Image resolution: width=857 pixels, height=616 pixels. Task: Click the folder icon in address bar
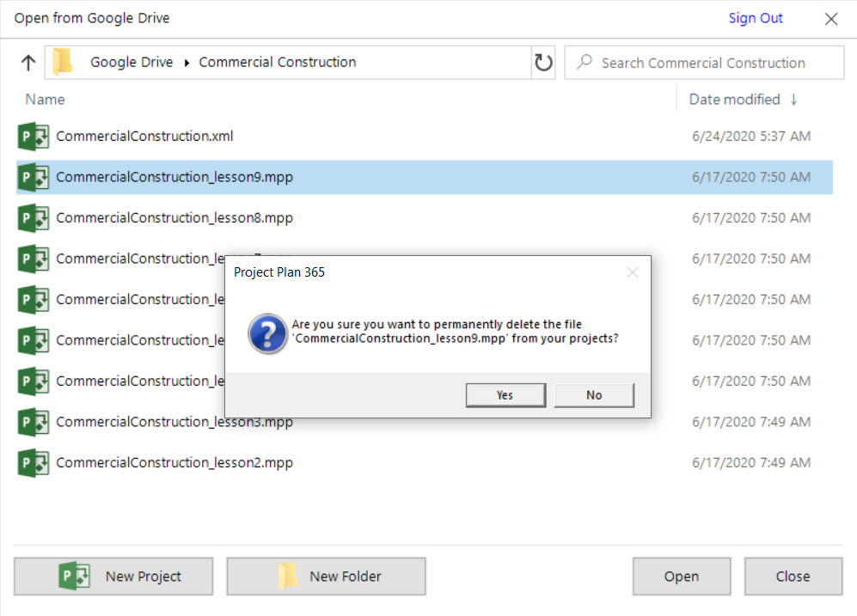63,61
